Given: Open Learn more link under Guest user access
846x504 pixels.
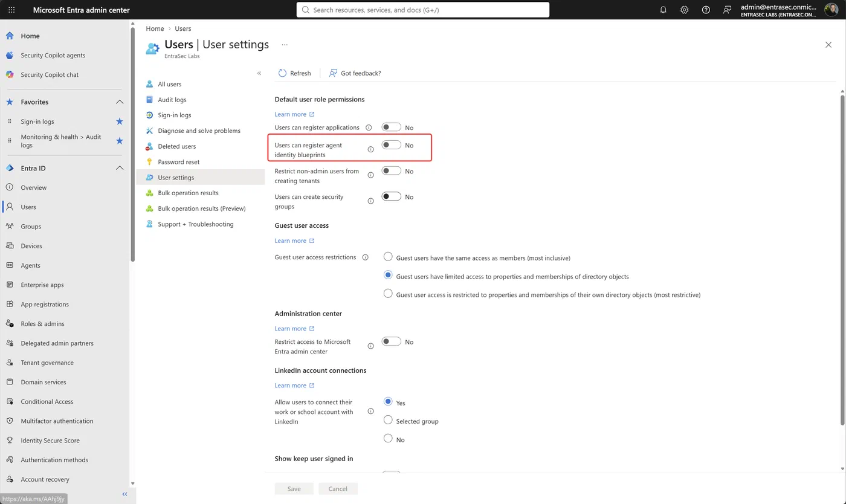Looking at the screenshot, I should click(x=294, y=241).
